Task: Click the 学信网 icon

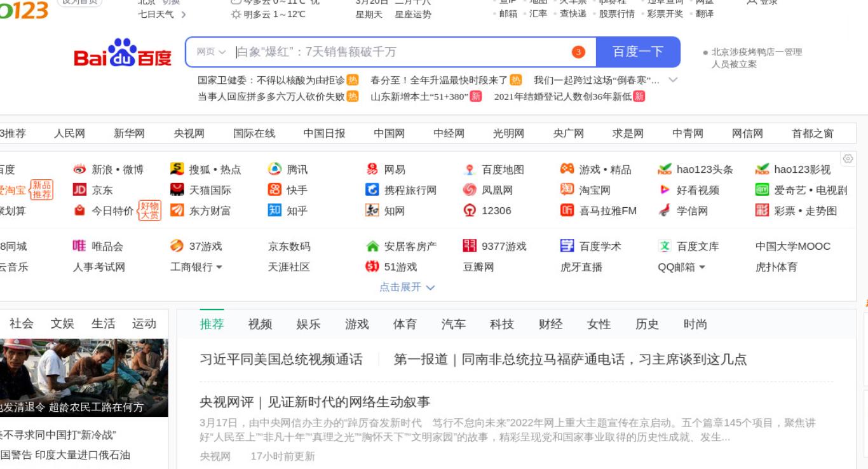Action: pyautogui.click(x=665, y=210)
